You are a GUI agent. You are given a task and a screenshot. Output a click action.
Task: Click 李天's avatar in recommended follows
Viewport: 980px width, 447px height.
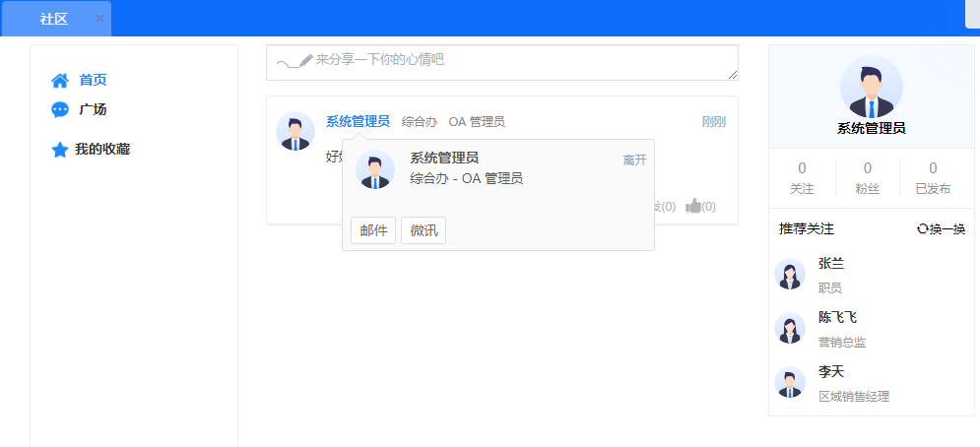coord(790,382)
